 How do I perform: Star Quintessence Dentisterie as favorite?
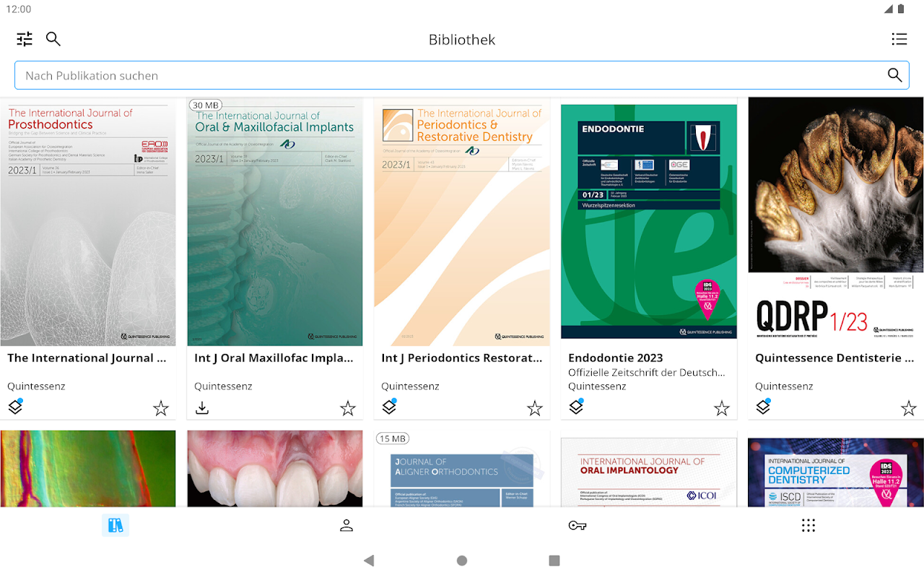[x=909, y=409]
